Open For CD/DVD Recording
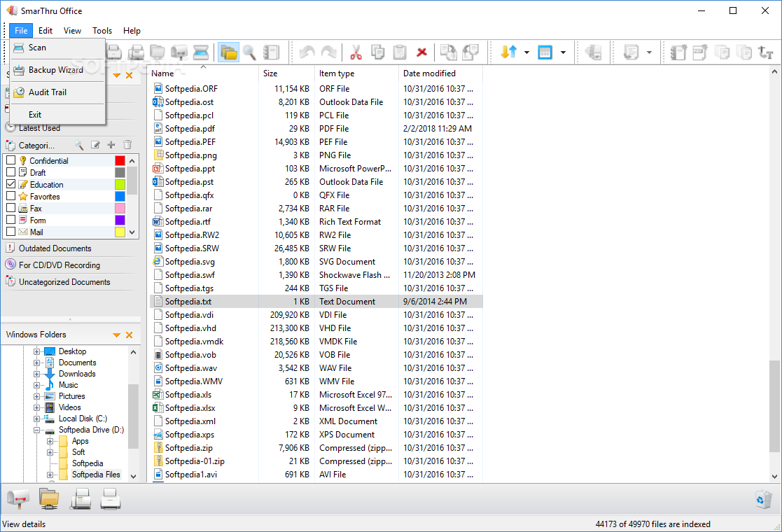Screen dimensions: 782x532 (x=60, y=265)
